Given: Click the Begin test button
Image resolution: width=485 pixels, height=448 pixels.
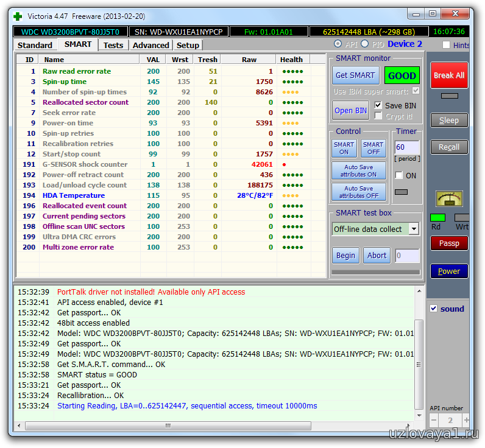Looking at the screenshot, I should 345,256.
